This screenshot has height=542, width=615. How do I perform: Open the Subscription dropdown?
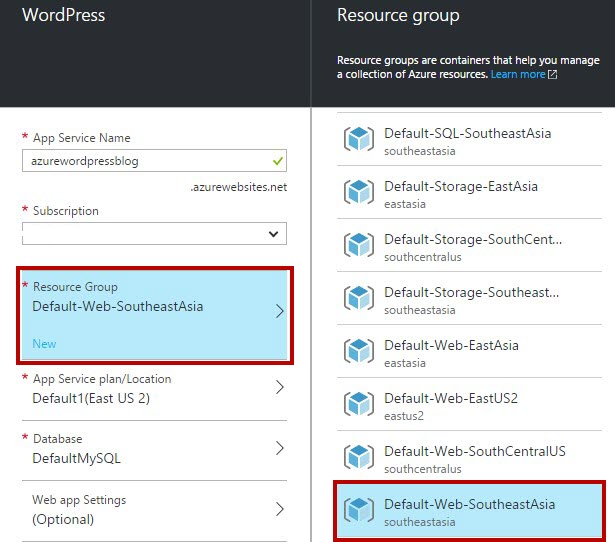point(155,234)
